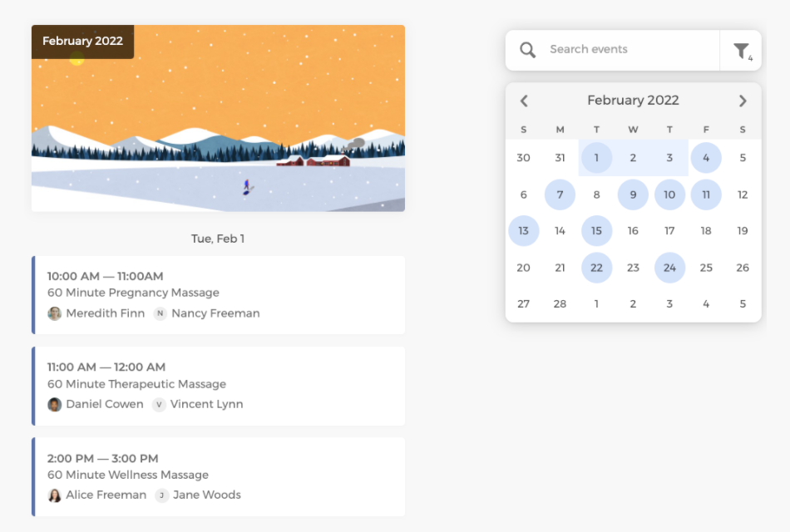
Task: Open the 60 Minute Wellness Massage event
Action: point(216,475)
